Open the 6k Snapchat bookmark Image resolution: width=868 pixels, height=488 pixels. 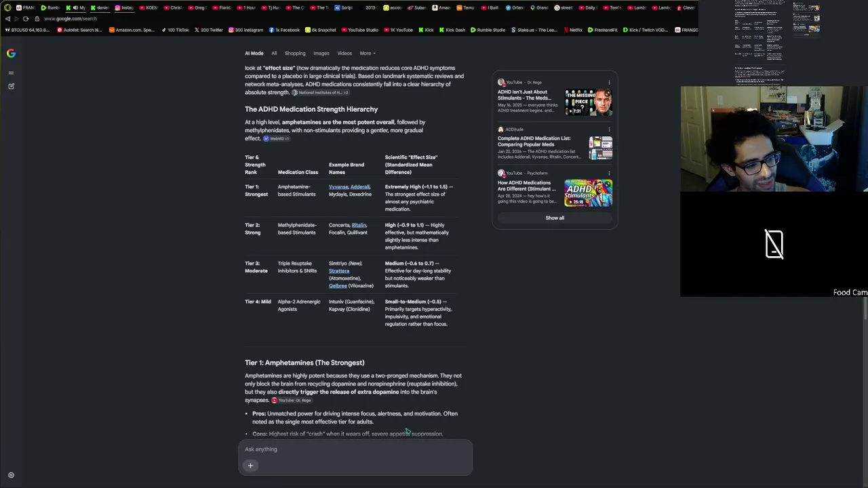(x=321, y=30)
